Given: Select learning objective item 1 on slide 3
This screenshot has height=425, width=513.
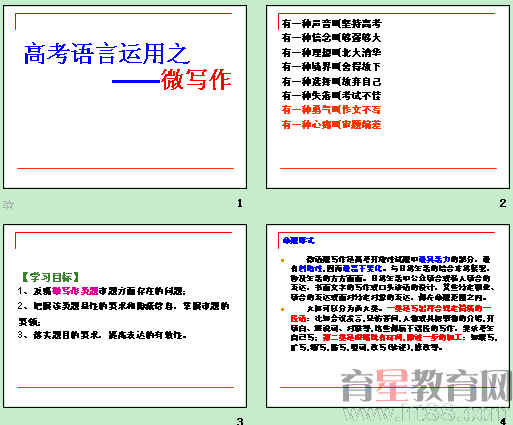Looking at the screenshot, I should coord(102,291).
